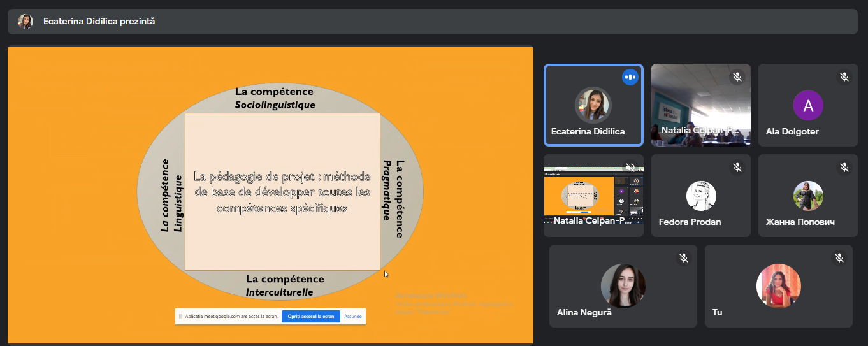Click the drag handle on the screen-sharing notification bar
Screen dimensions: 868x346
pos(180,316)
